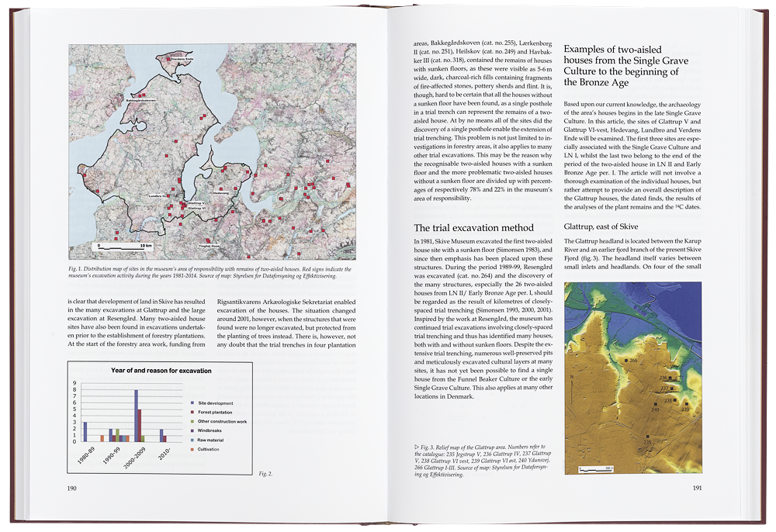Click the "2010-" axis label
The image size is (776, 532).
164,453
